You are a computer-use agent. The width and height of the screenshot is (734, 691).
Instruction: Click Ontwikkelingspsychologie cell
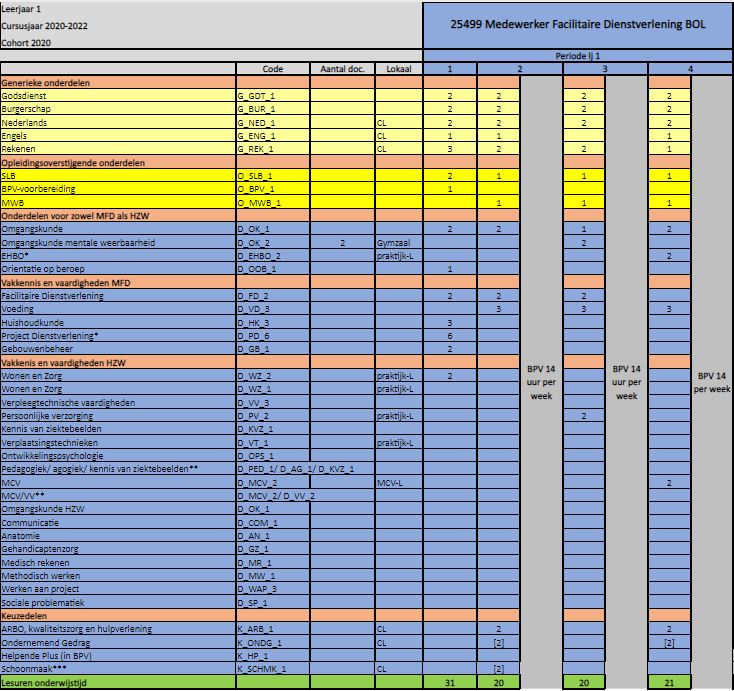(118, 456)
